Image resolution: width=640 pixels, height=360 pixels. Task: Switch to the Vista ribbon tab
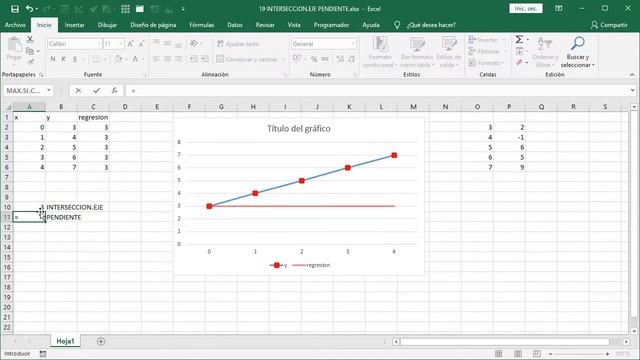click(x=294, y=25)
